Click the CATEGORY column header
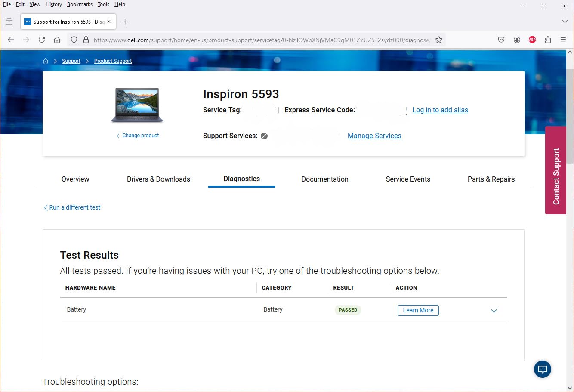The width and height of the screenshot is (574, 392). tap(277, 287)
